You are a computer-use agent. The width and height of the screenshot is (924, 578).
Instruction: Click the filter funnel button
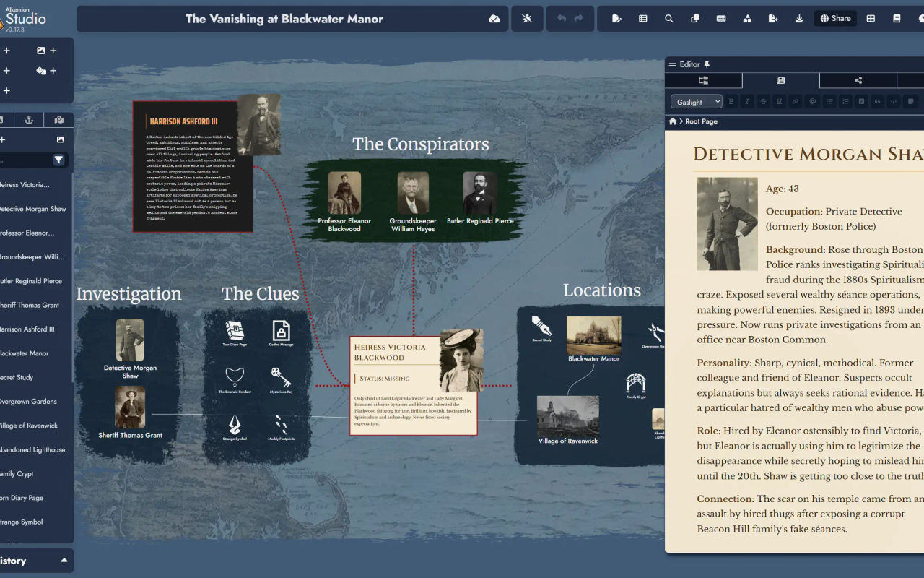click(x=58, y=160)
